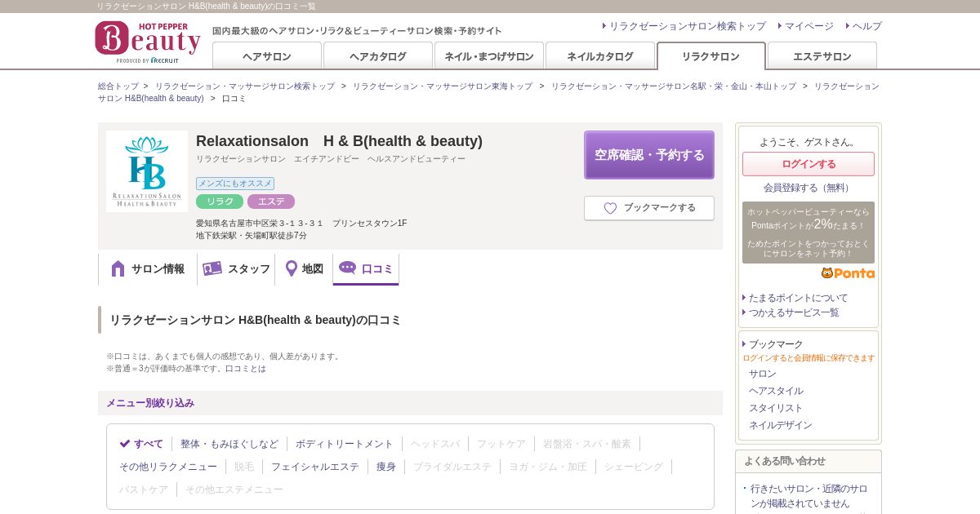
Task: Click the Pontaポイント promotion banner
Action: [x=808, y=233]
